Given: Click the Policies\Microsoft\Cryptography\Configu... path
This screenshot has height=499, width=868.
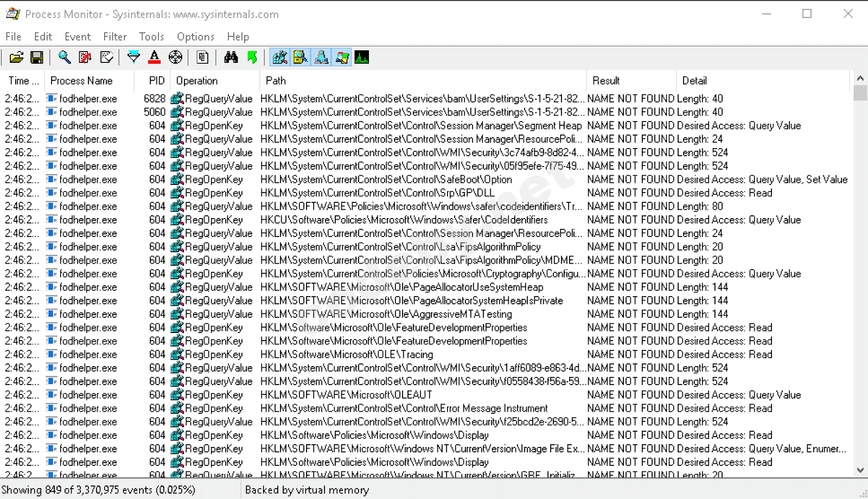Looking at the screenshot, I should pyautogui.click(x=423, y=274).
